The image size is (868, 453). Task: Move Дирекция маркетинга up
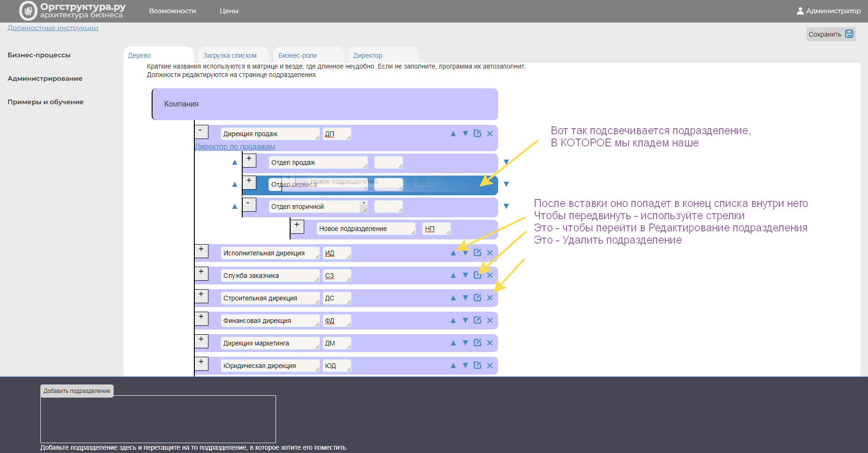tap(453, 343)
